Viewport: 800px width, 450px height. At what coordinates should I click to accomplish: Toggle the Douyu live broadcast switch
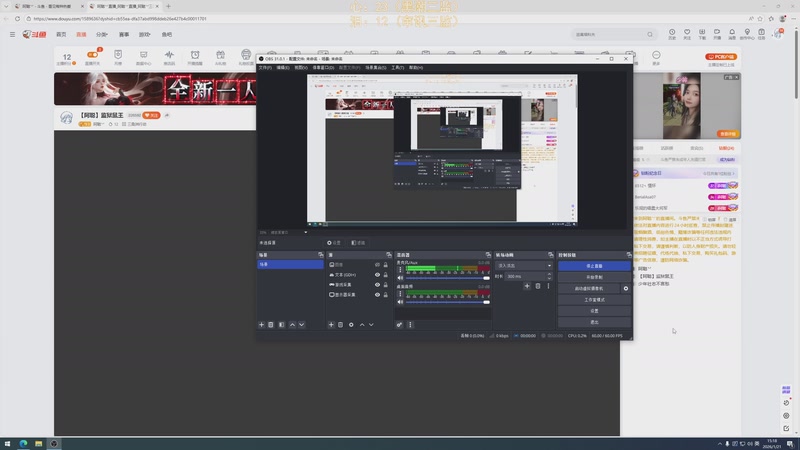92,55
